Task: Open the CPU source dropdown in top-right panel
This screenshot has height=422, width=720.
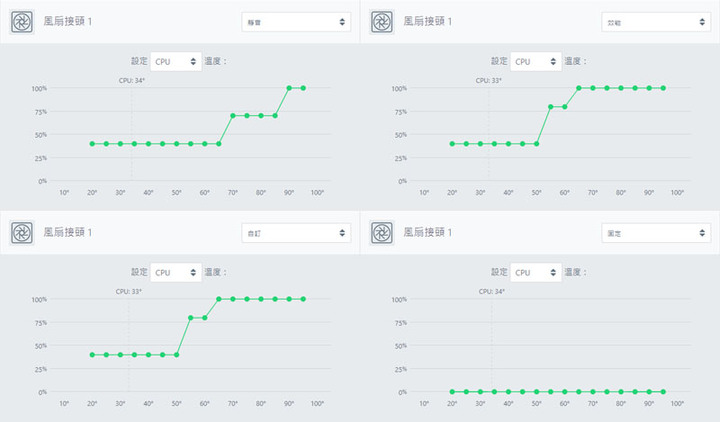Action: 536,62
